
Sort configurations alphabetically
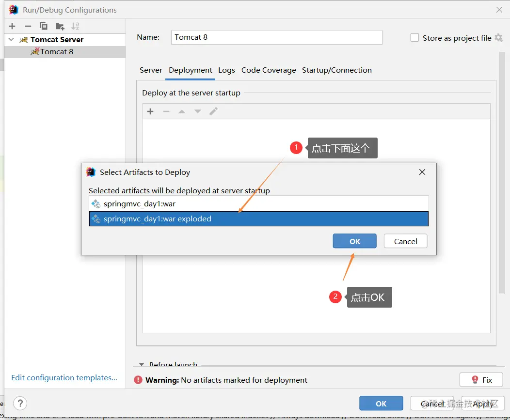(x=76, y=26)
